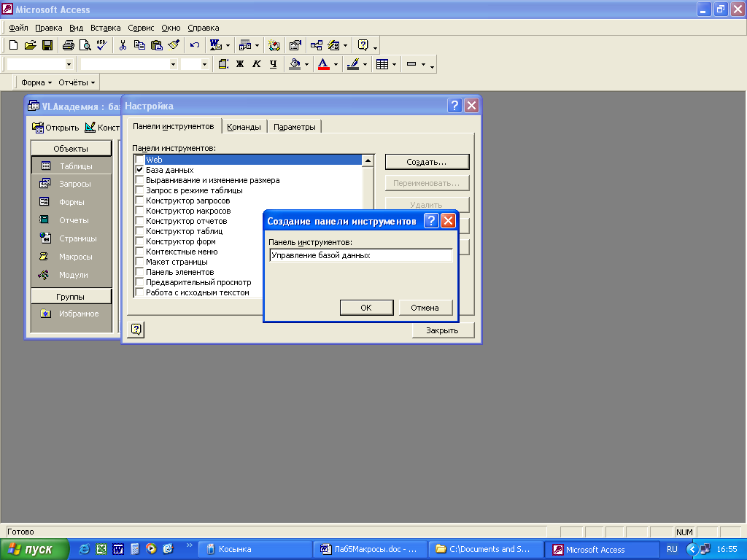Viewport: 747px width, 560px height.
Task: Enable Панель элементов checkbox
Action: [139, 272]
